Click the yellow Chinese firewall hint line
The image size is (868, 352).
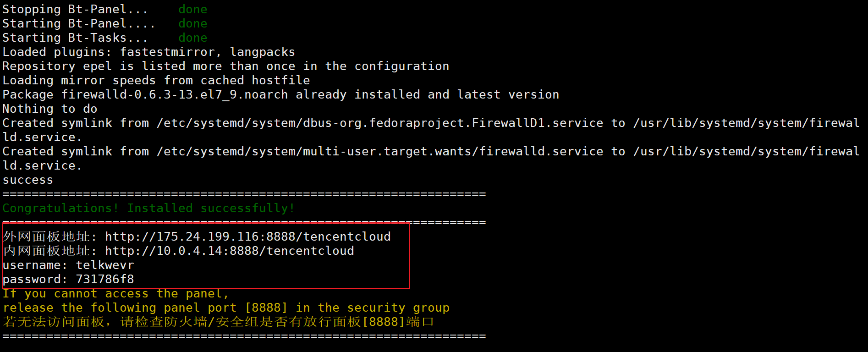[x=218, y=322]
